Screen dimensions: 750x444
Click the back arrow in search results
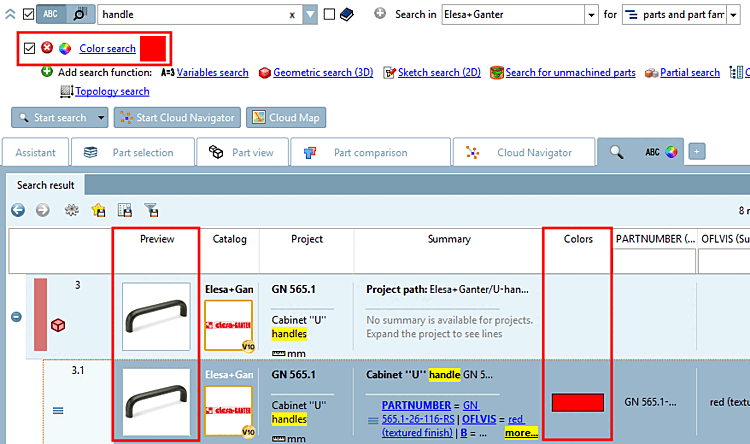[x=18, y=210]
